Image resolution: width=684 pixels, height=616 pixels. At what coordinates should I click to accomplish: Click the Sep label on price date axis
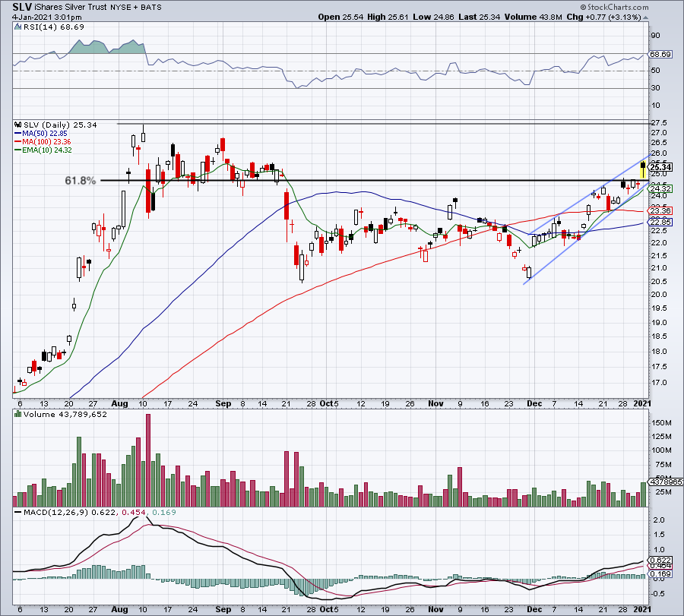point(223,403)
